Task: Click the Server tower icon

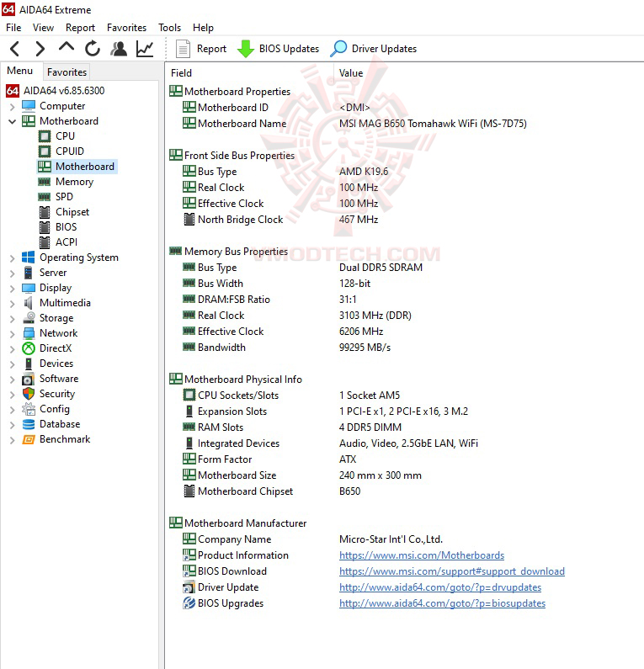Action: (x=28, y=273)
